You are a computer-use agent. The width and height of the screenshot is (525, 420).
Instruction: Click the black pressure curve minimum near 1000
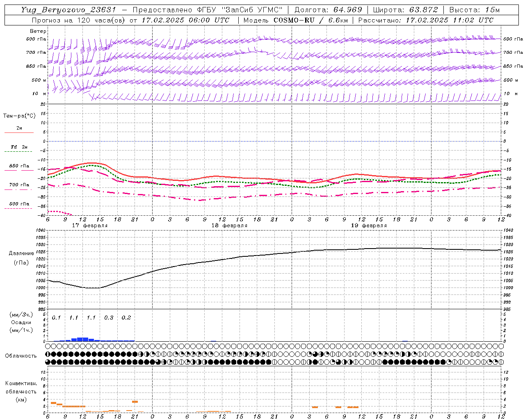(94, 288)
